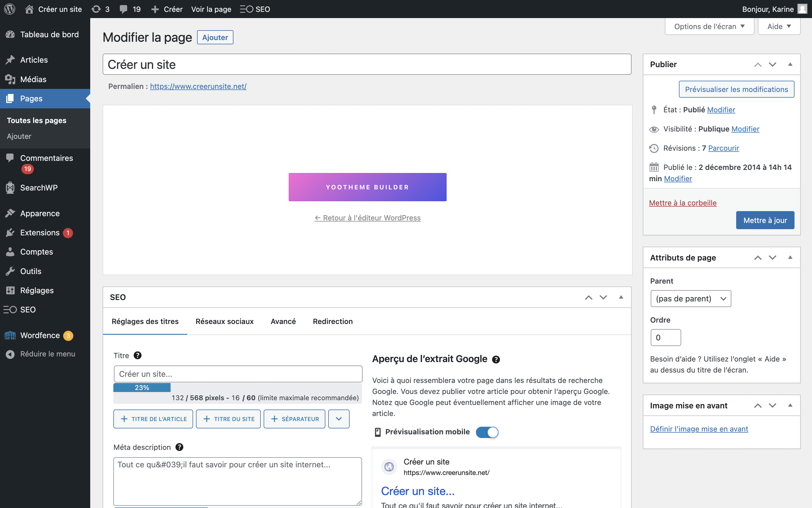Browse revisions via Parcourir link

723,148
